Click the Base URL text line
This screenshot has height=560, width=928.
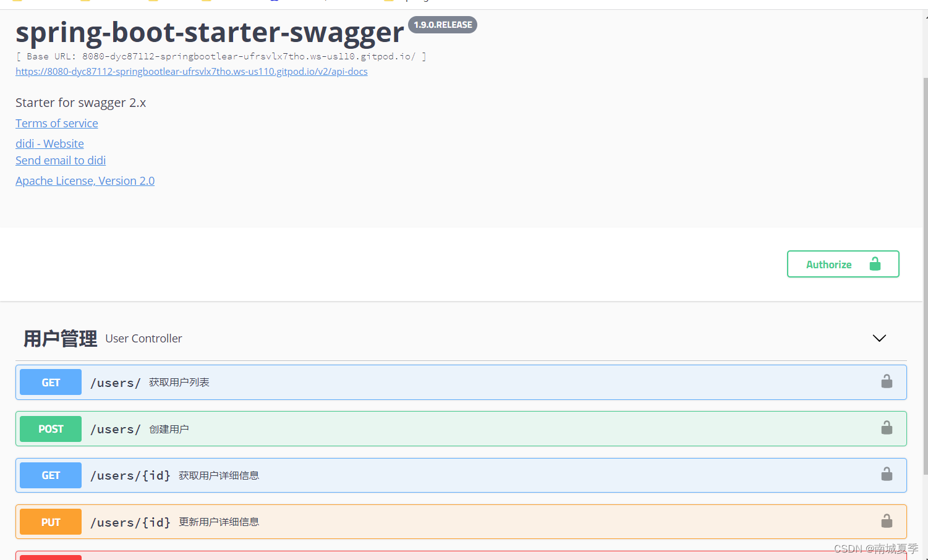point(221,56)
